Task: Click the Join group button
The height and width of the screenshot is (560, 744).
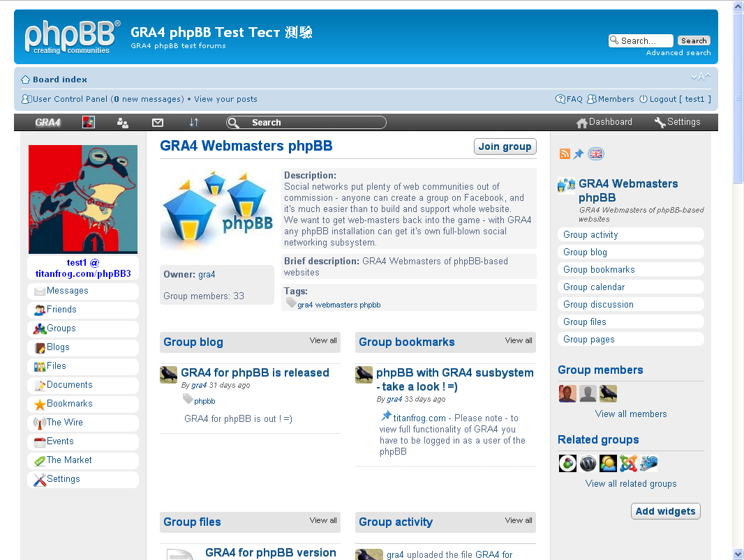Action: click(505, 146)
